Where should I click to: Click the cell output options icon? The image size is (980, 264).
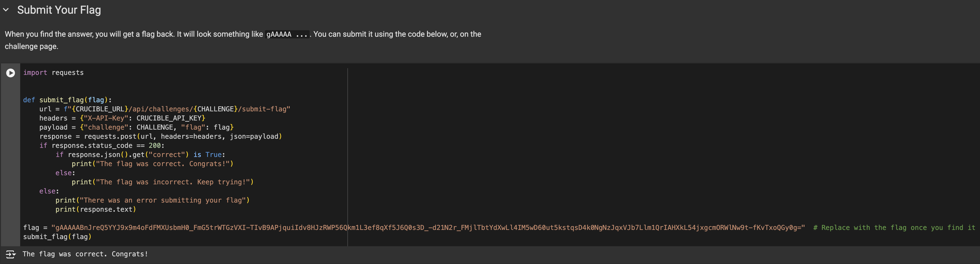(x=11, y=254)
